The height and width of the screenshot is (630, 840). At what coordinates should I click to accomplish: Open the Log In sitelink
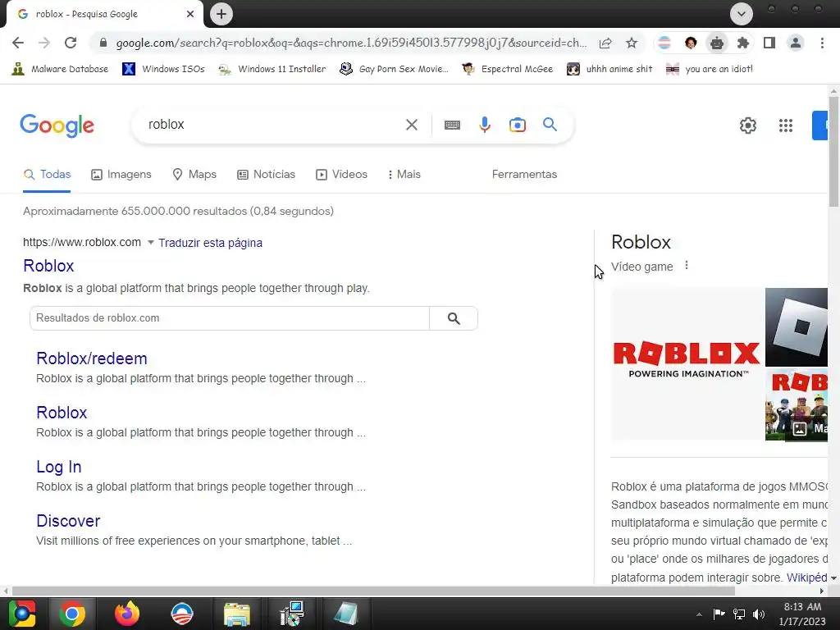(x=59, y=467)
